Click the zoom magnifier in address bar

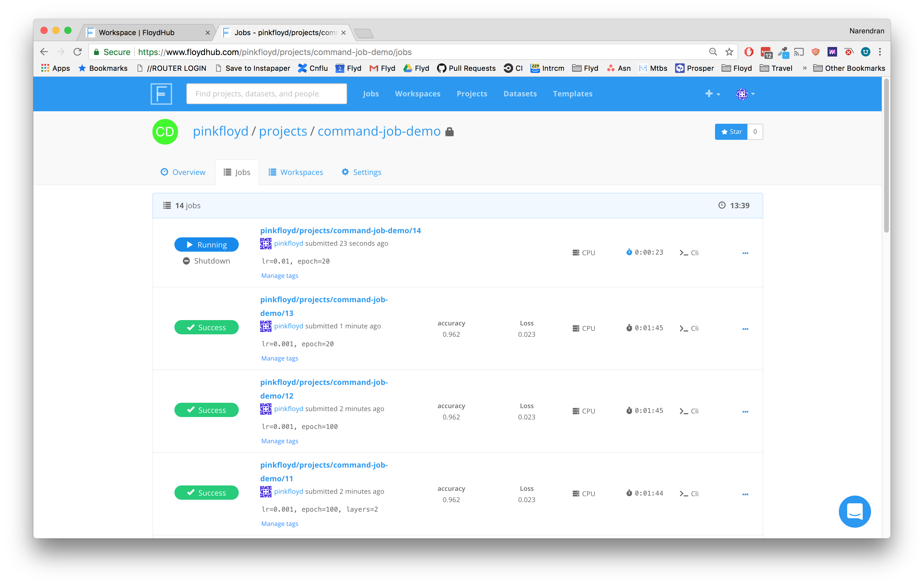click(x=713, y=52)
